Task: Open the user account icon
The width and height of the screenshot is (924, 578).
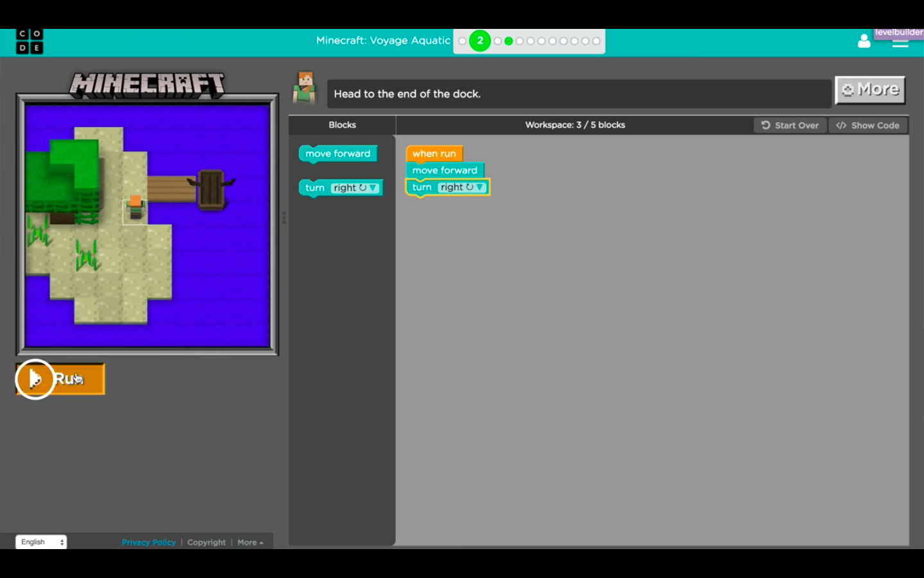Action: click(x=864, y=41)
